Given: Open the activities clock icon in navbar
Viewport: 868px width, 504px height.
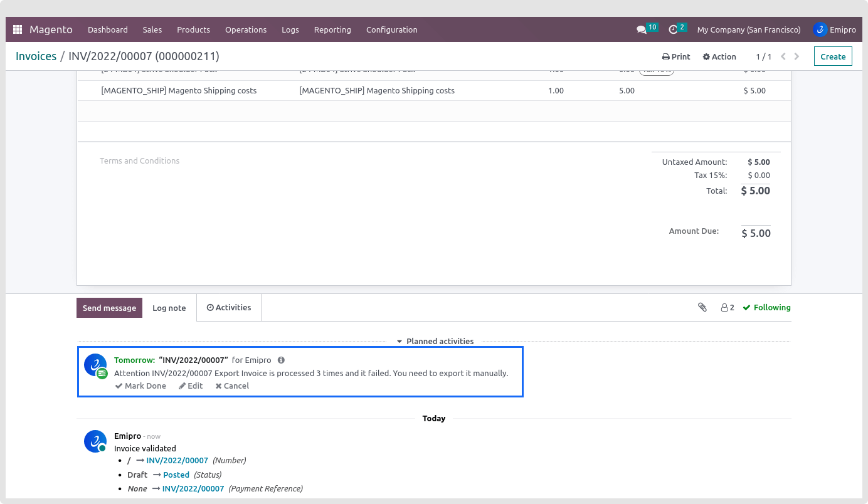Looking at the screenshot, I should click(673, 29).
